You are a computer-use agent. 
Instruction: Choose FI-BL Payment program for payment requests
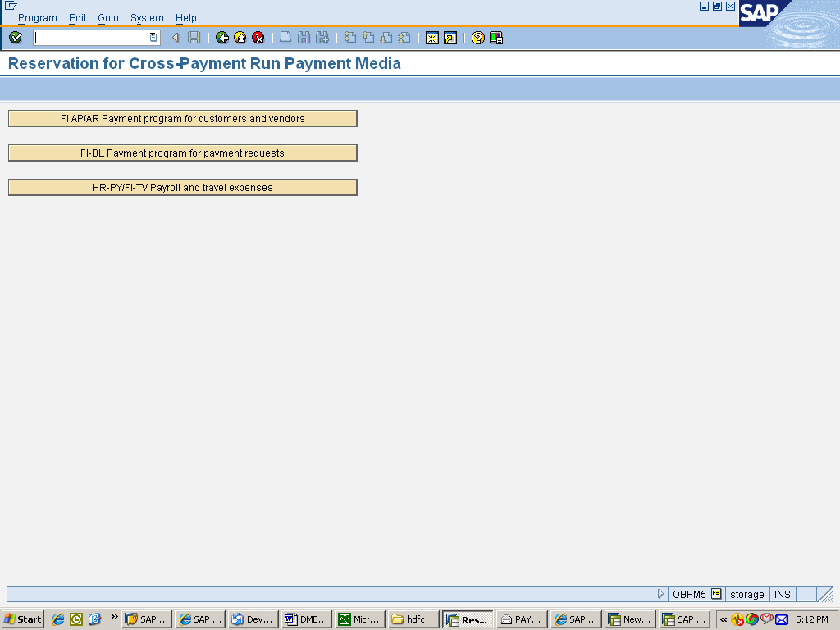click(183, 153)
